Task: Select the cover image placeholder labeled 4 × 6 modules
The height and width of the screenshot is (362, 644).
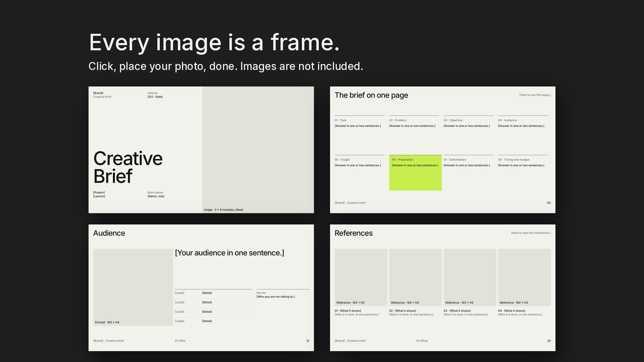Action: [258, 150]
